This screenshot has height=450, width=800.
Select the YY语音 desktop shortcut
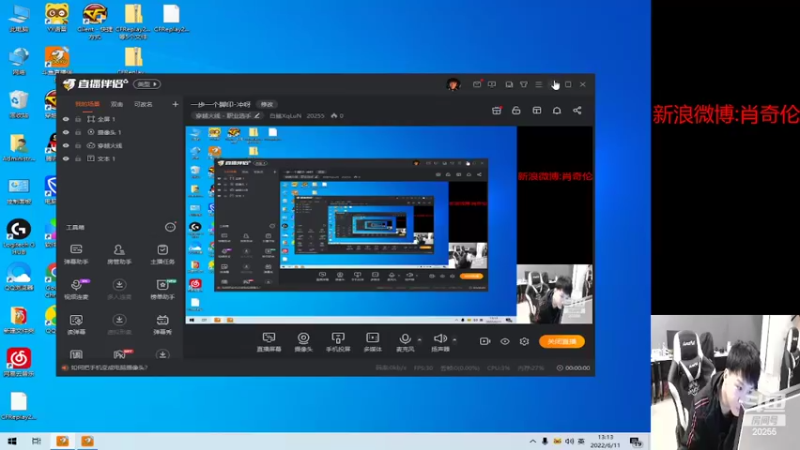point(57,18)
